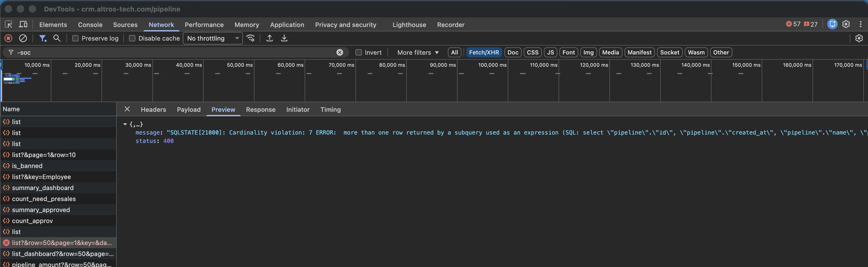868x267 pixels.
Task: Check the Disable cache checkbox
Action: pos(132,38)
